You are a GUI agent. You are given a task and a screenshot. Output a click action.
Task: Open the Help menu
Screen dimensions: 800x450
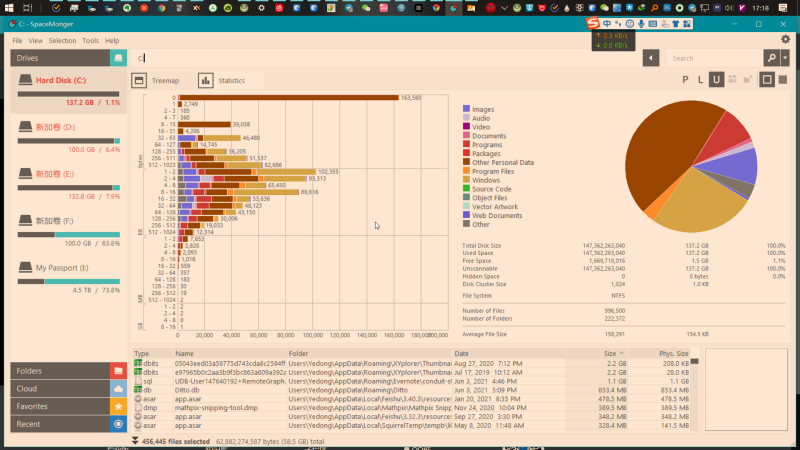click(x=112, y=41)
